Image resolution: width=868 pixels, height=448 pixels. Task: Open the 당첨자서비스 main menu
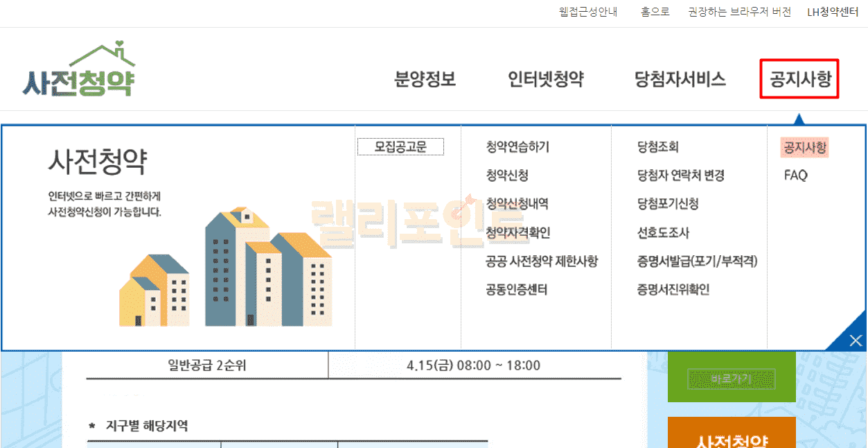point(680,79)
